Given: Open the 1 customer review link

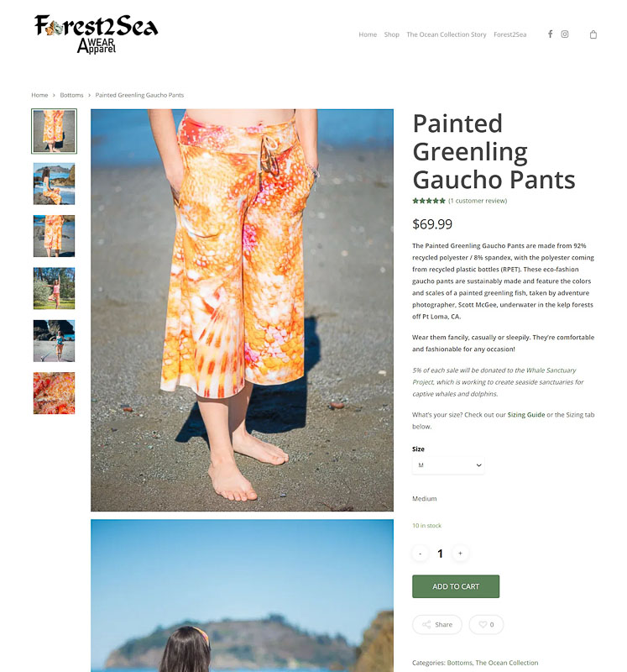Looking at the screenshot, I should (478, 201).
